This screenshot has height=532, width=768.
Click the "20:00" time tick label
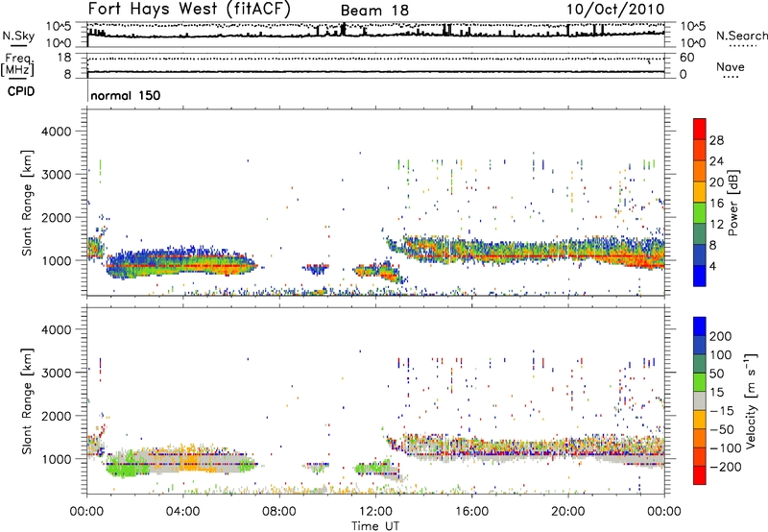tap(568, 512)
